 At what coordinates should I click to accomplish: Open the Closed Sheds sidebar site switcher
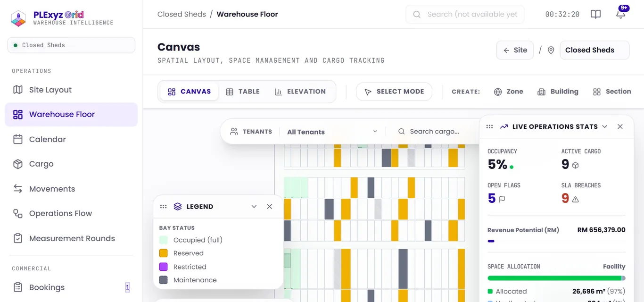coord(71,45)
